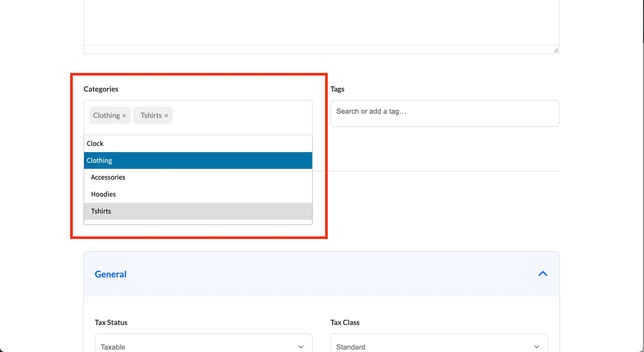This screenshot has width=644, height=352.
Task: Click the Tags search input field
Action: 444,113
